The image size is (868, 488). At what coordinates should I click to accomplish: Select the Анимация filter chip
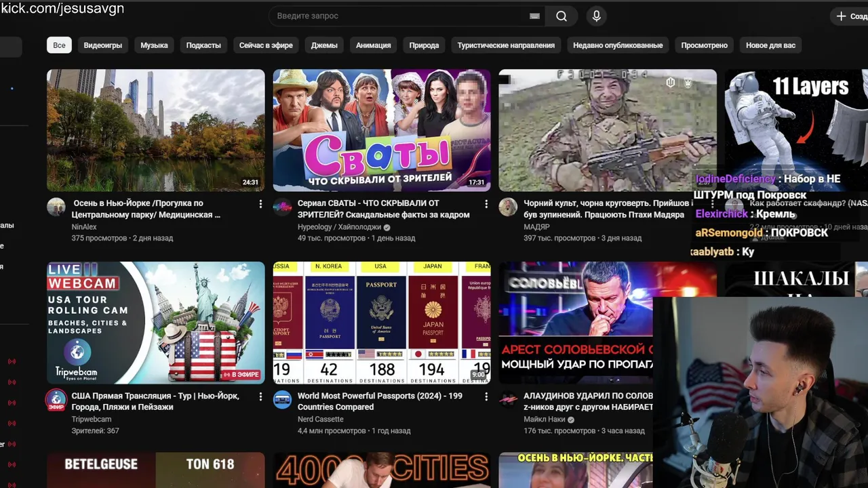click(373, 45)
